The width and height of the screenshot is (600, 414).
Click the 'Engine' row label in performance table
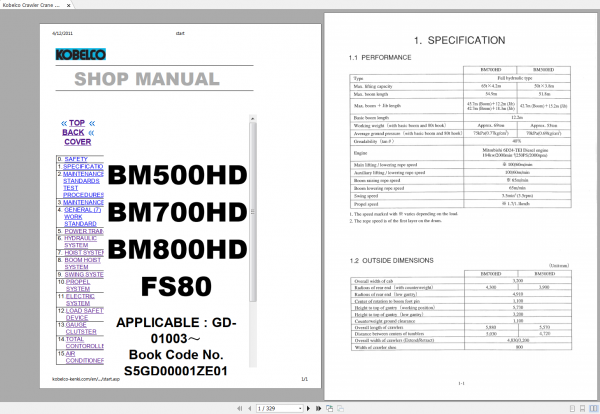360,153
